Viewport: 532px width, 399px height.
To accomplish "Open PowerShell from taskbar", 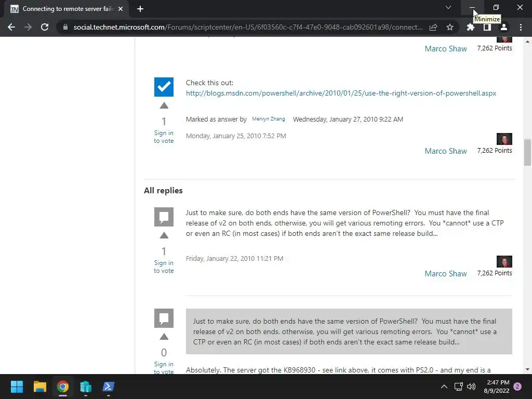I will (109, 387).
